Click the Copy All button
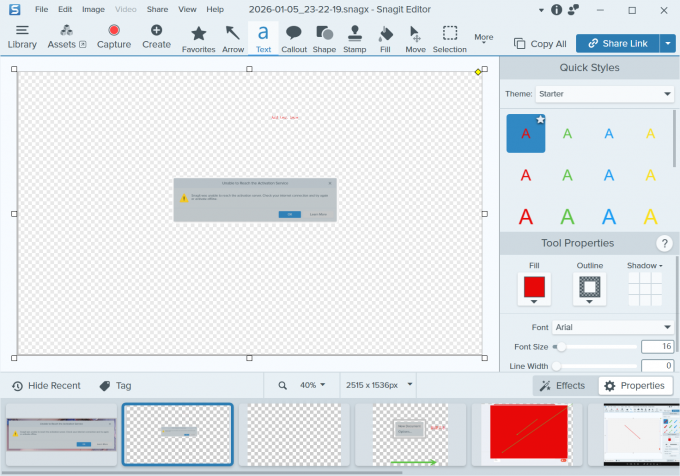Screen dimensions: 680x476 point(540,44)
